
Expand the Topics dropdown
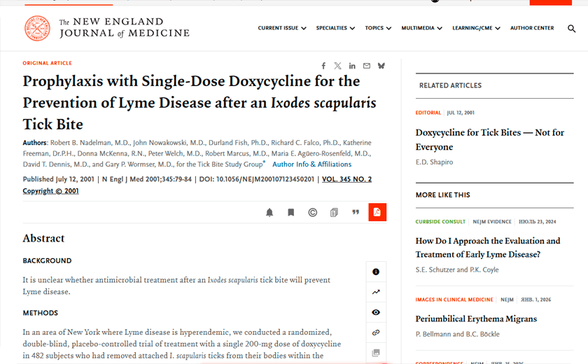378,28
